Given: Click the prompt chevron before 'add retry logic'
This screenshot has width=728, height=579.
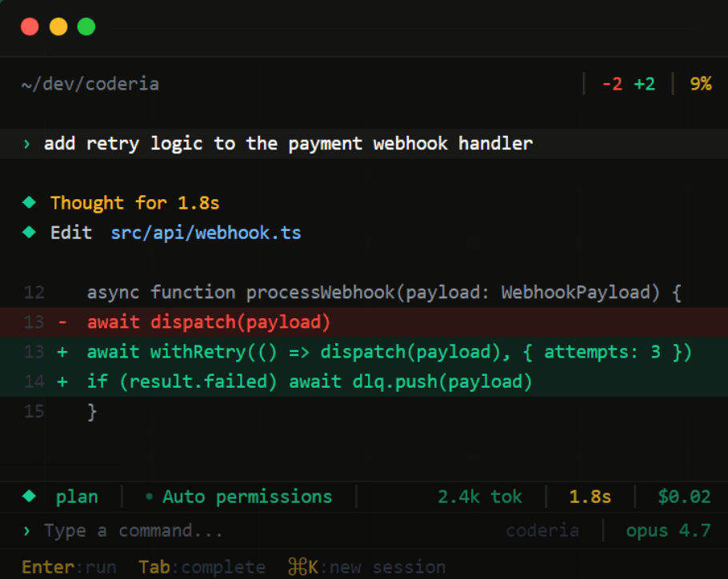Looking at the screenshot, I should pyautogui.click(x=26, y=144).
